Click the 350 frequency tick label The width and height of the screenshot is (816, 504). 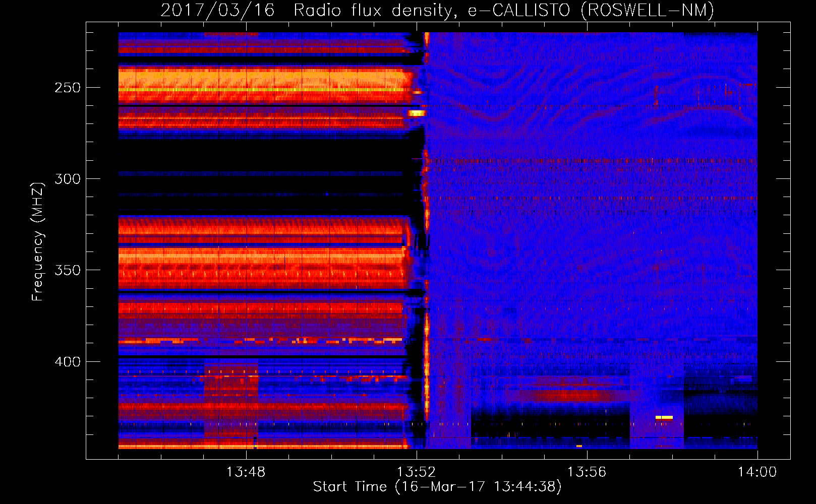pos(68,270)
